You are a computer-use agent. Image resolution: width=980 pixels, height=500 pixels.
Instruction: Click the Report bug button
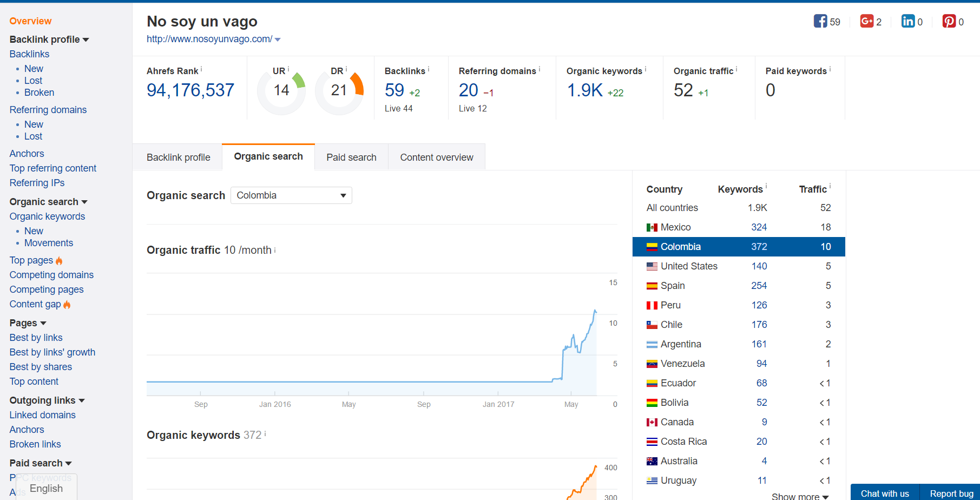(x=951, y=493)
